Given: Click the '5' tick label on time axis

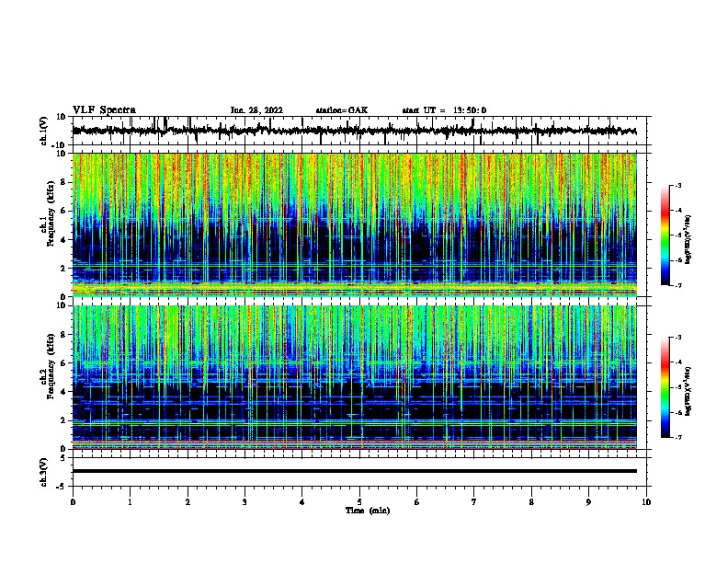Looking at the screenshot, I should coord(359,502).
